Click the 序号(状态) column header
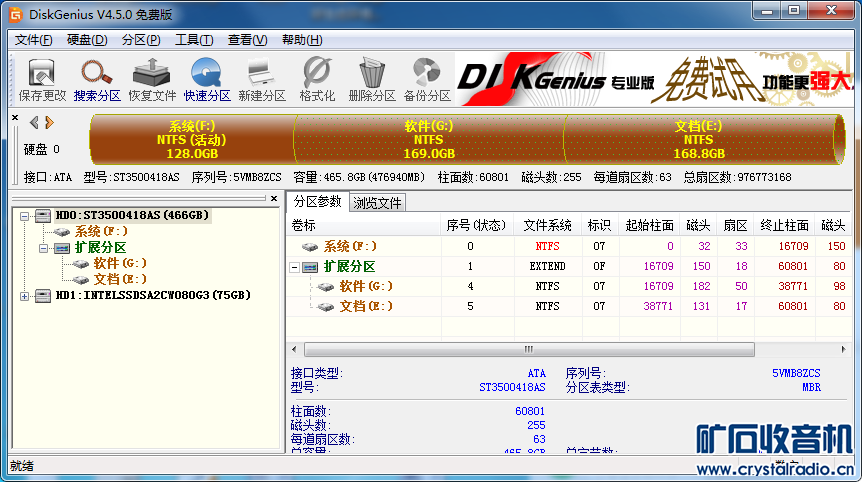Viewport: 862px width, 482px height. (477, 225)
